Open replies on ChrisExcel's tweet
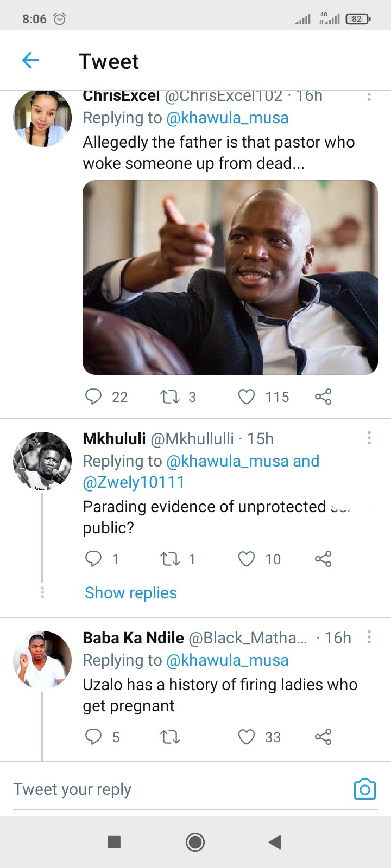The height and width of the screenshot is (868, 391). point(93,397)
